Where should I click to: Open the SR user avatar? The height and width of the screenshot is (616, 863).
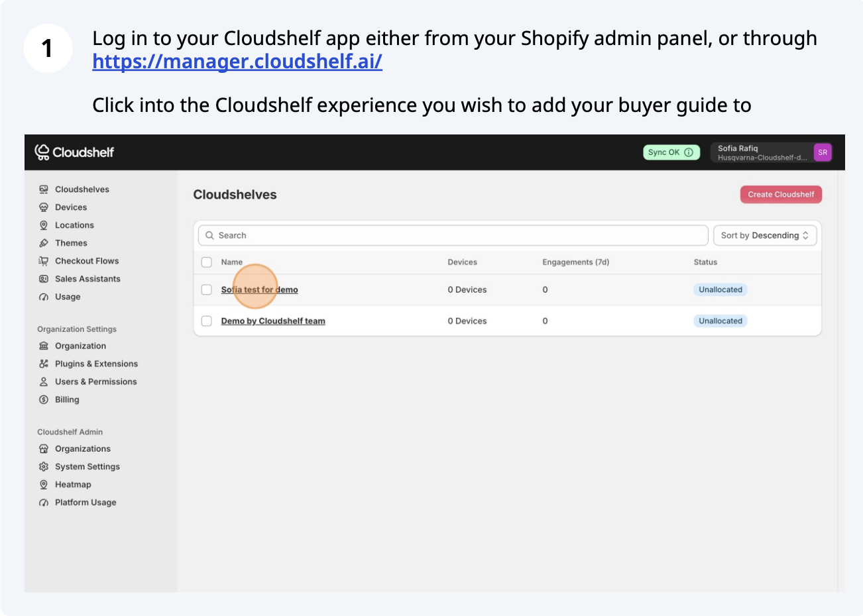(823, 152)
